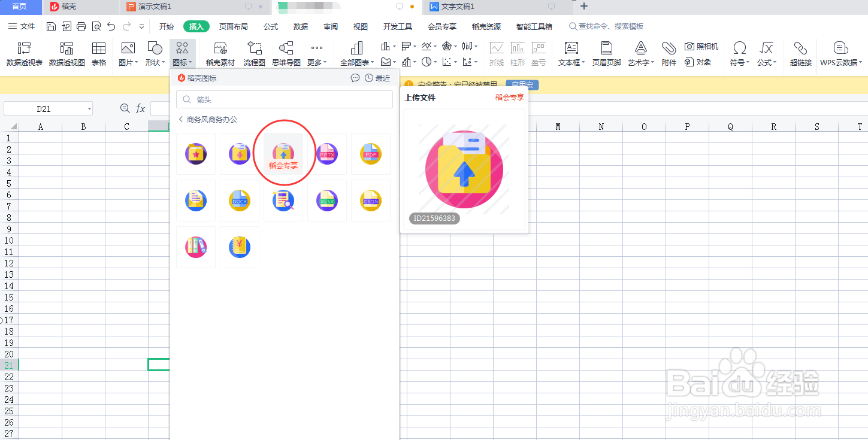Screen dimensions: 868x440
Task: Select the document search icon
Action: click(283, 201)
